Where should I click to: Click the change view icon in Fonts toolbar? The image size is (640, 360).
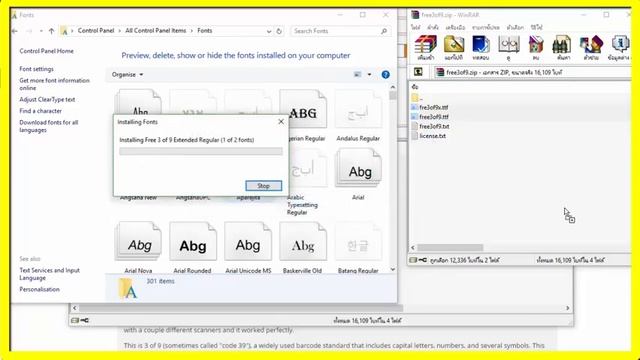click(x=358, y=75)
